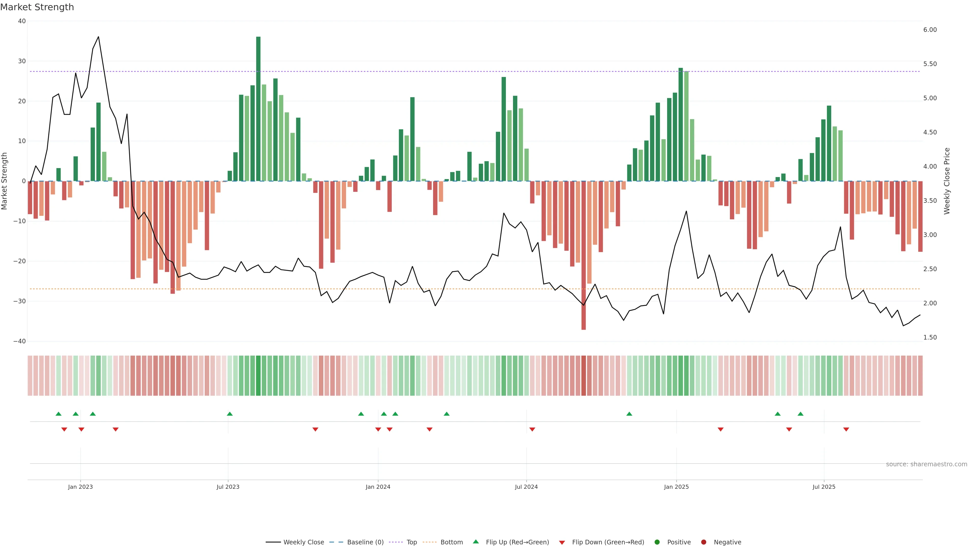980x551 pixels.
Task: Click the green Positive legend dot
Action: 657,542
